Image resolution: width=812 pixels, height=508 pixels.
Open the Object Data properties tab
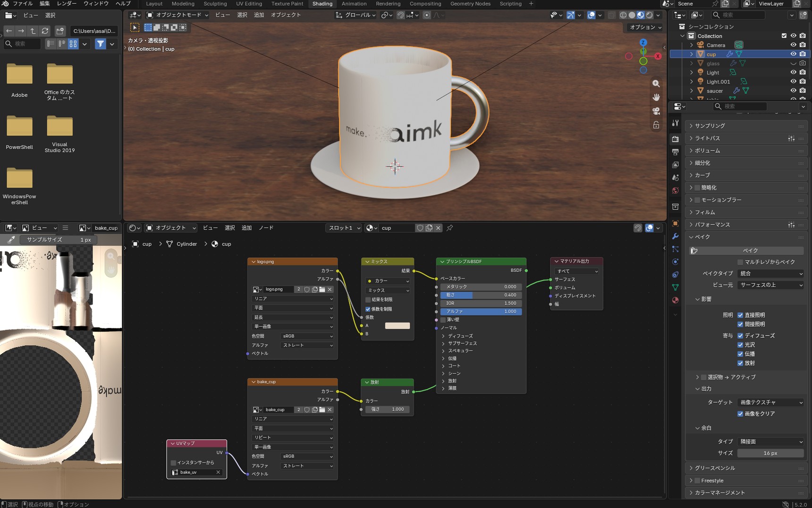coord(676,287)
